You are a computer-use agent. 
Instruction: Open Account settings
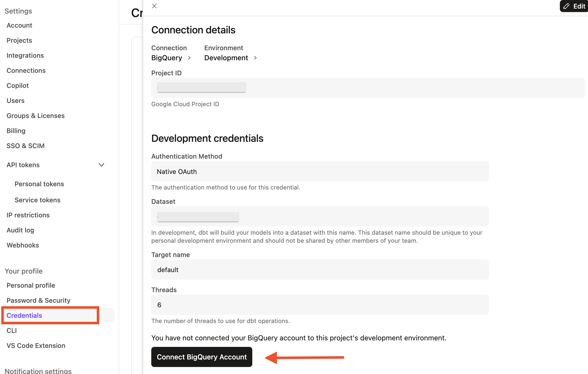coord(19,25)
